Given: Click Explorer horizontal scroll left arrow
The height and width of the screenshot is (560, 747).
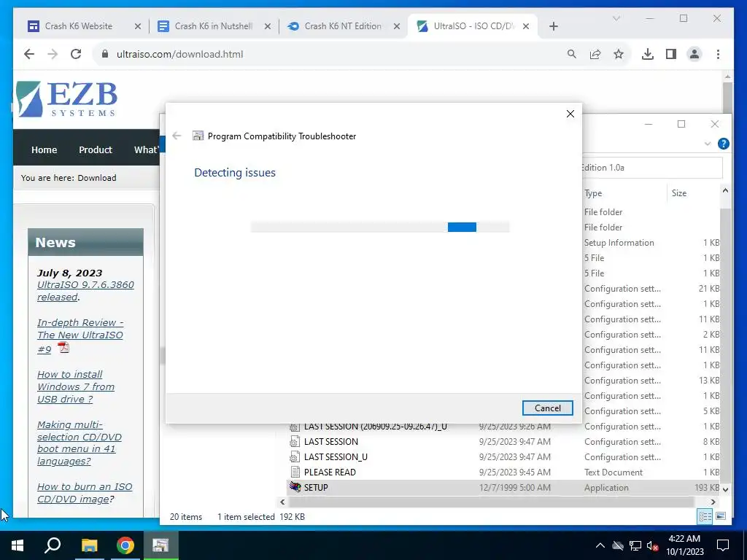Looking at the screenshot, I should 282,502.
